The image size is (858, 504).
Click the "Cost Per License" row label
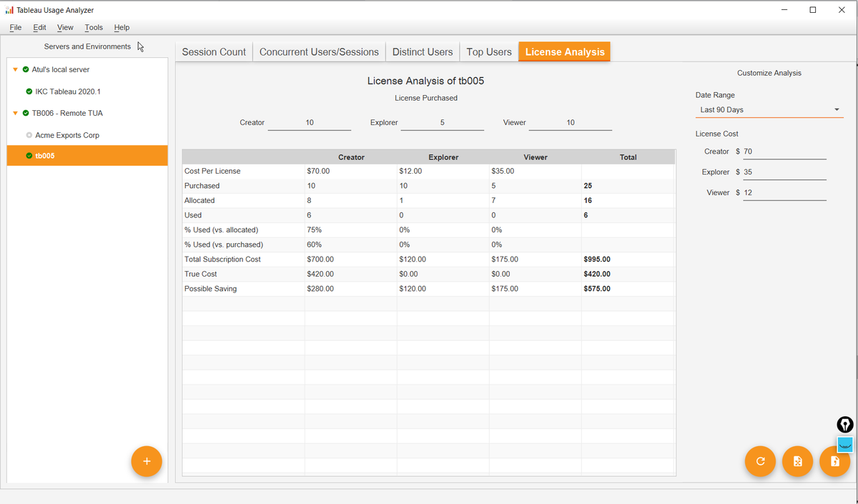pyautogui.click(x=212, y=172)
